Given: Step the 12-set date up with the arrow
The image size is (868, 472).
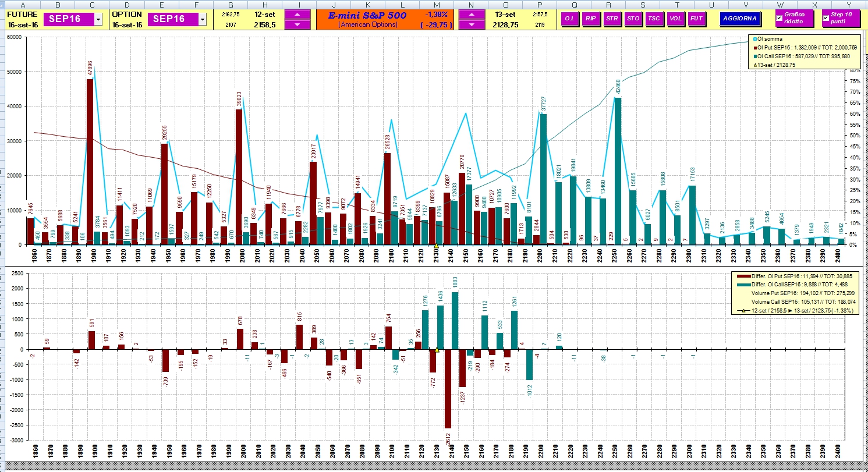Looking at the screenshot, I should 297,15.
